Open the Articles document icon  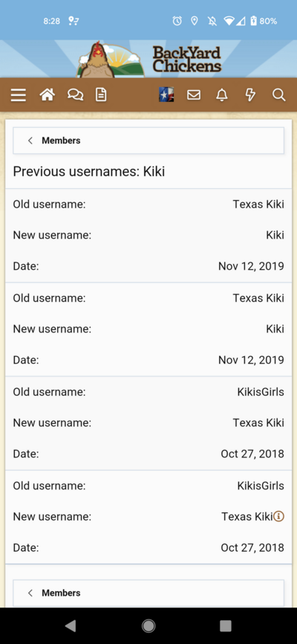click(x=101, y=95)
